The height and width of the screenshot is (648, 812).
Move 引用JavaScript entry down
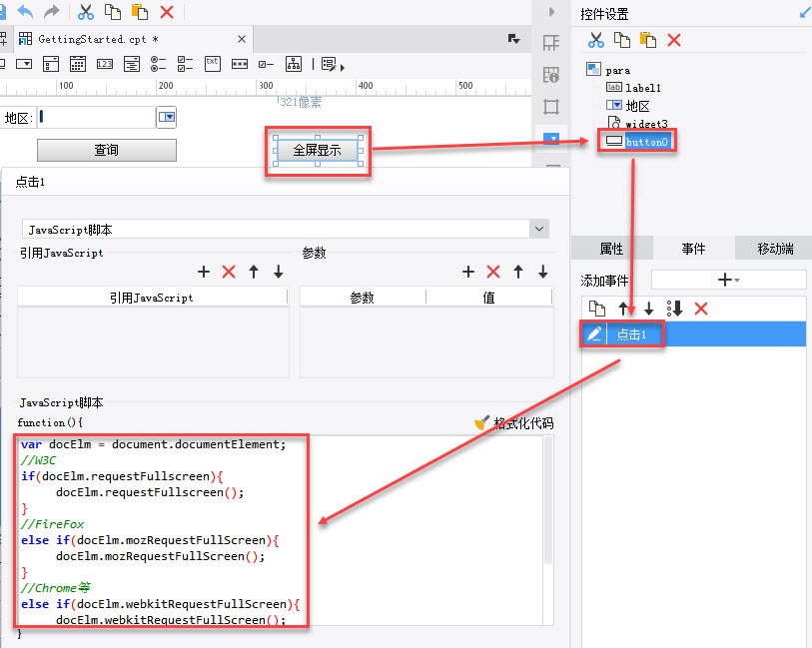point(279,272)
